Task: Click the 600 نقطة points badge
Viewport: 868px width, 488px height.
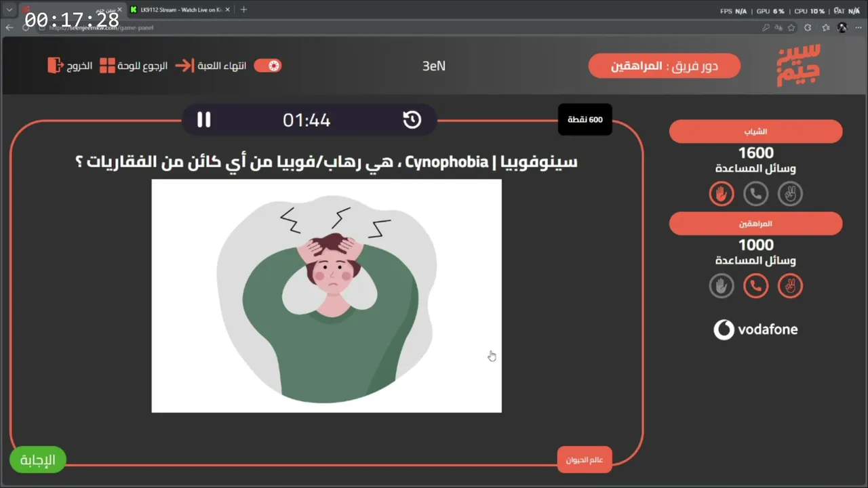Action: 585,119
